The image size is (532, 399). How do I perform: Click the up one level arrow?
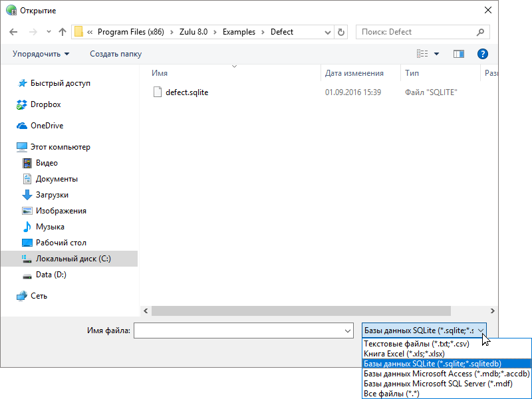pos(63,32)
